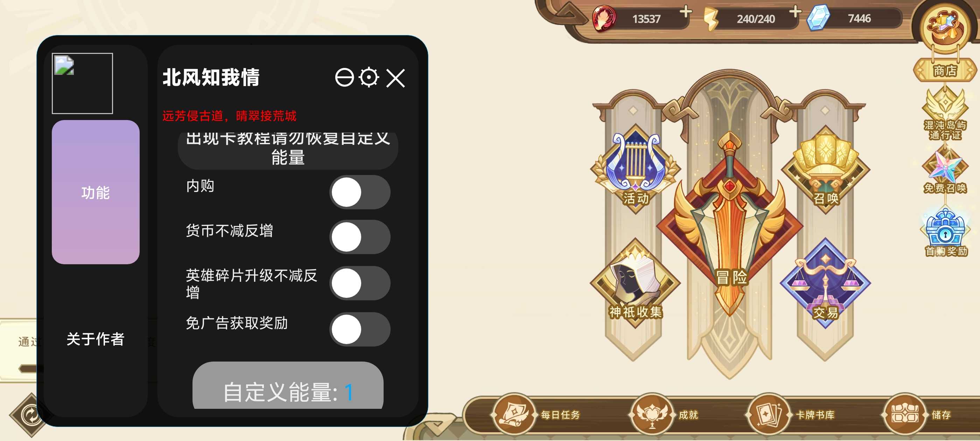
Task: Open mod menu gear settings icon
Action: click(x=369, y=77)
